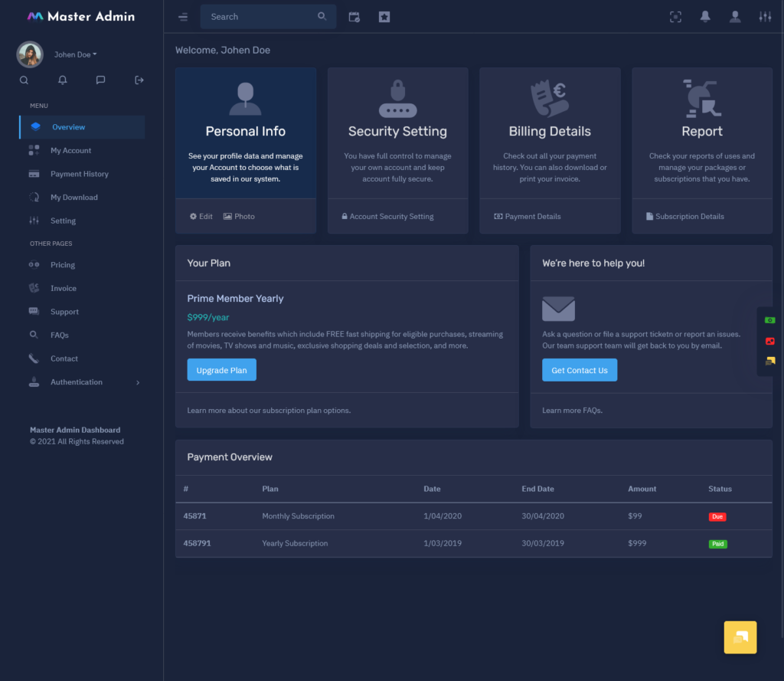Click the Amount column header
The image size is (784, 681).
click(642, 489)
